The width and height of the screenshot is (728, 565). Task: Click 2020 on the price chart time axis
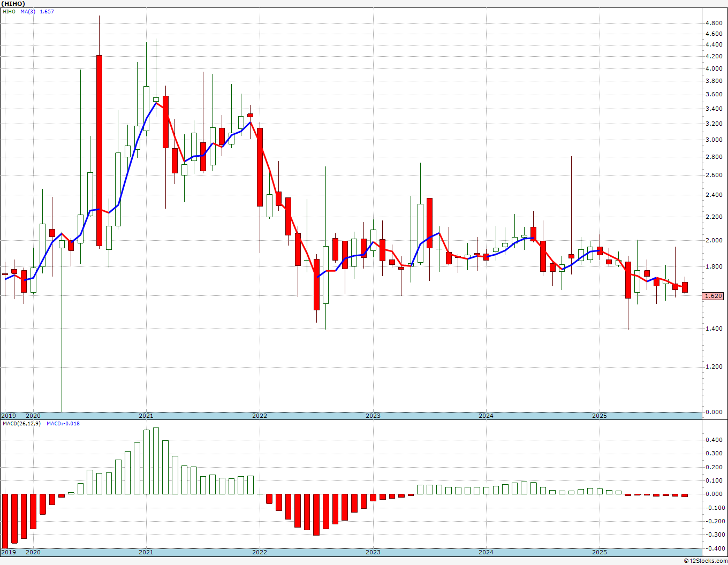(33, 416)
